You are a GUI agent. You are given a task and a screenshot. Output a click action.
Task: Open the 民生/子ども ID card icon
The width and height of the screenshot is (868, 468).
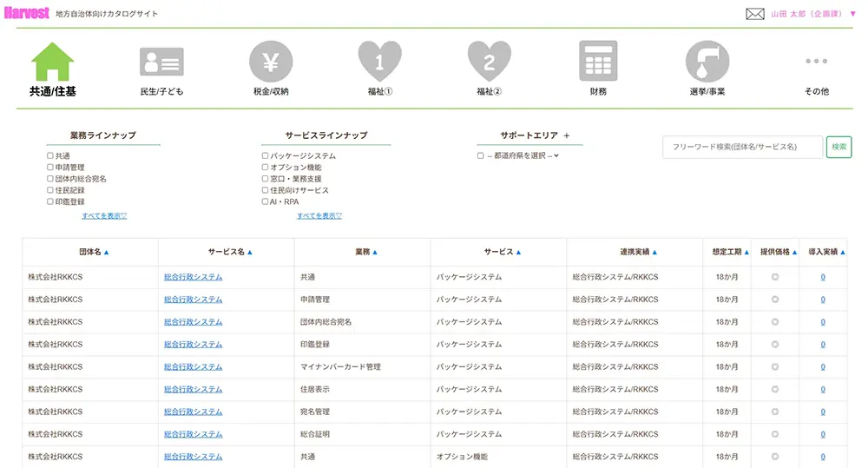pos(161,62)
